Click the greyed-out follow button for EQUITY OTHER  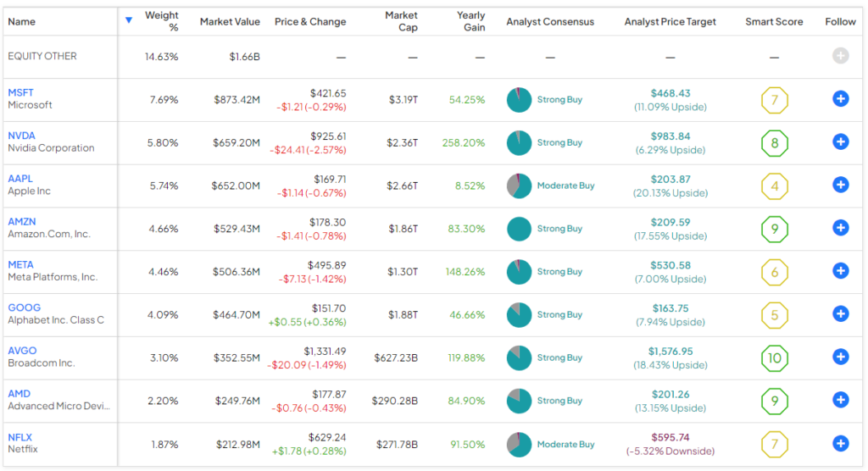[x=840, y=56]
